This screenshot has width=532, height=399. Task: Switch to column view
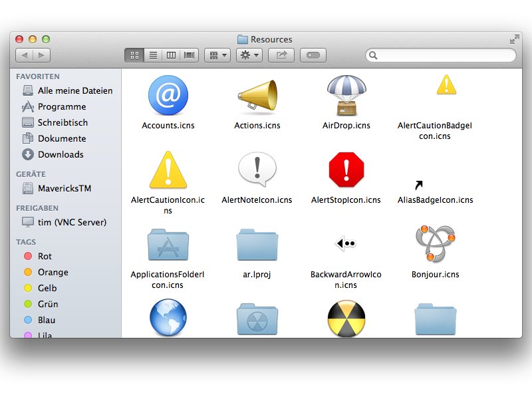[171, 55]
